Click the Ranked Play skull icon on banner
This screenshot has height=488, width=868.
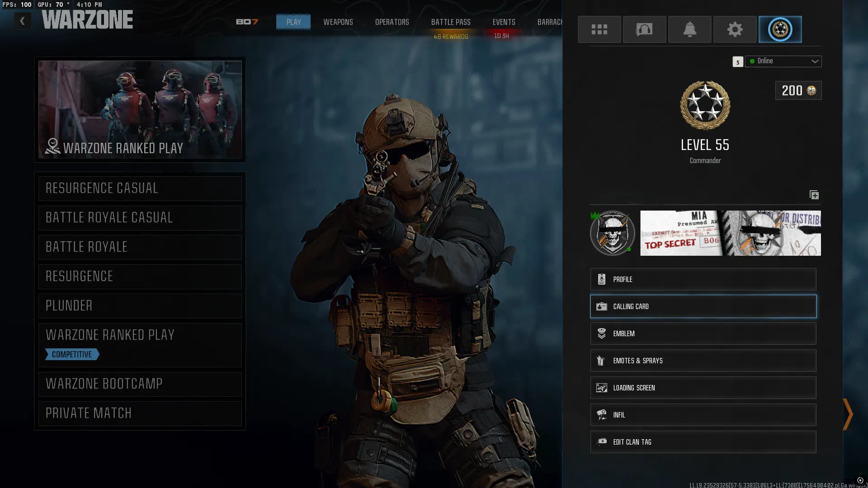[x=53, y=146]
